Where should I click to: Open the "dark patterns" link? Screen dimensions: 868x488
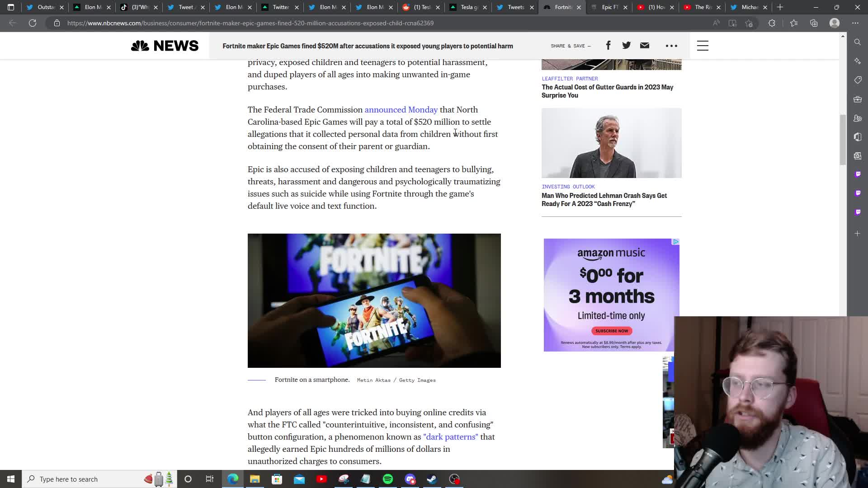[x=450, y=437]
